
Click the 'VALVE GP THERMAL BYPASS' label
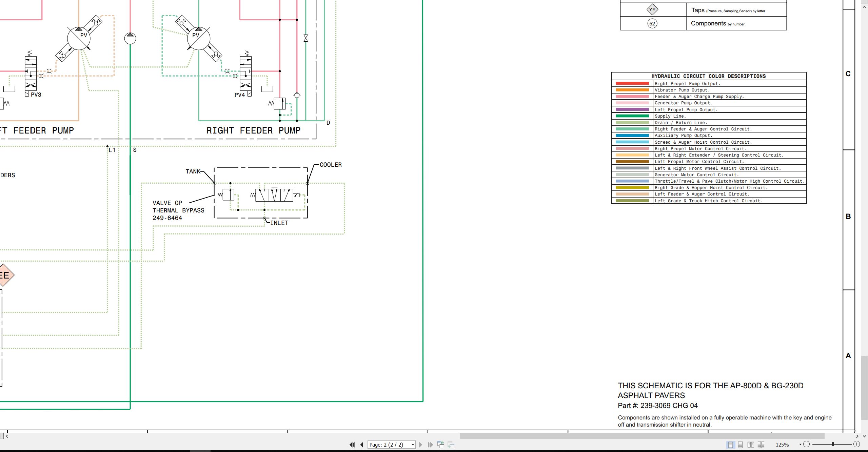pos(178,207)
